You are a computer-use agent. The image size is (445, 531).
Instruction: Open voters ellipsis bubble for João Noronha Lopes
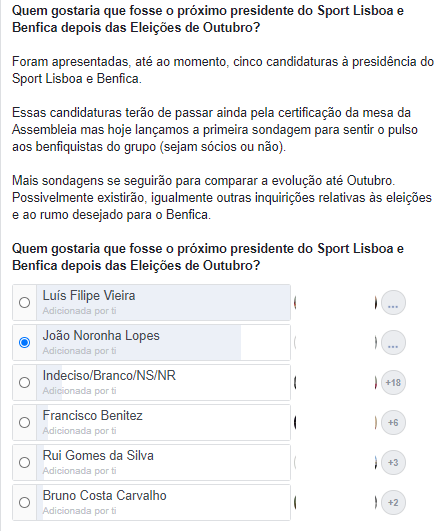point(393,342)
